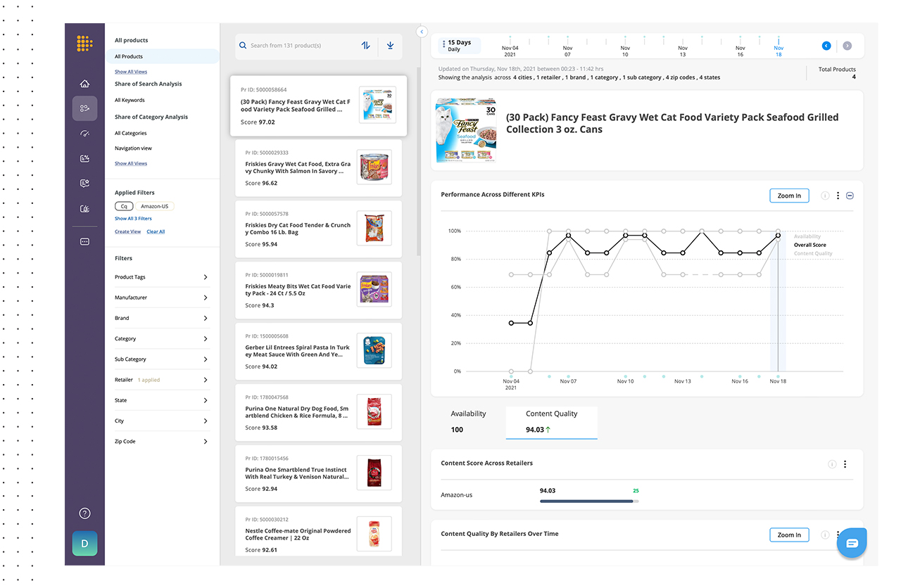Viewport: 901px width, 588px height.
Task: Click Zoom In on Content Quality Over Time
Action: pyautogui.click(x=789, y=535)
